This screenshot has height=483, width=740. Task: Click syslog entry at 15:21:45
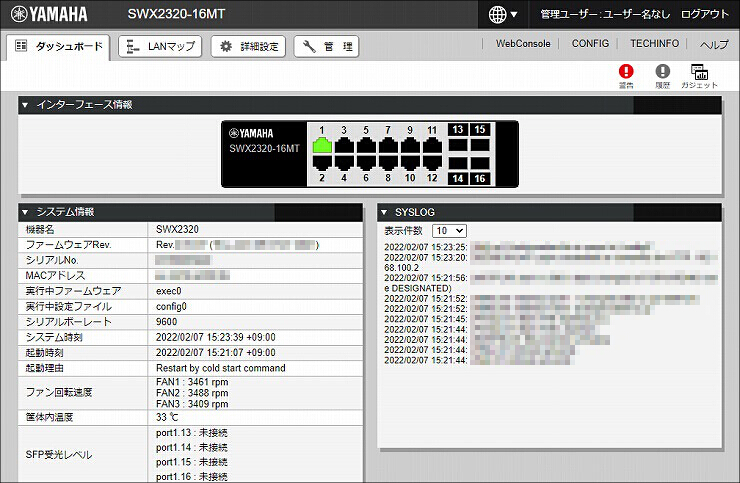coord(497,319)
